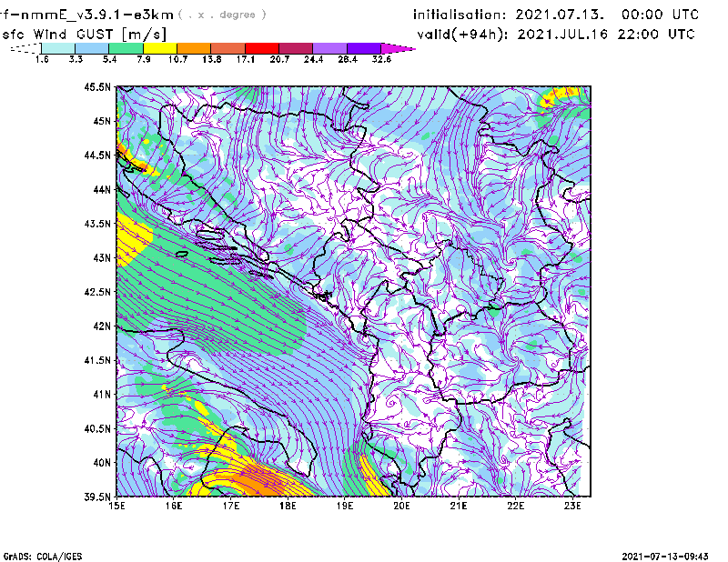Click the 'GrADS: COLA/IGES' footer text
Screen dimensions: 728x562
[43, 557]
